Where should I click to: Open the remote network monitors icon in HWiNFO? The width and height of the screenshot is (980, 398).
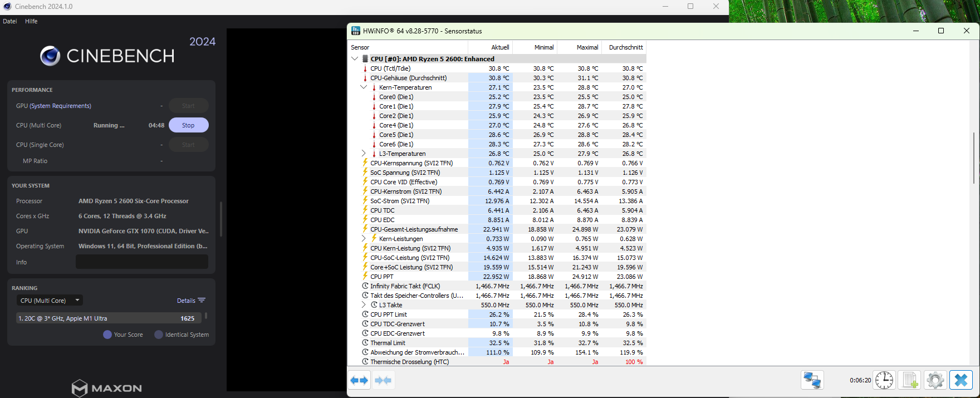pos(812,380)
